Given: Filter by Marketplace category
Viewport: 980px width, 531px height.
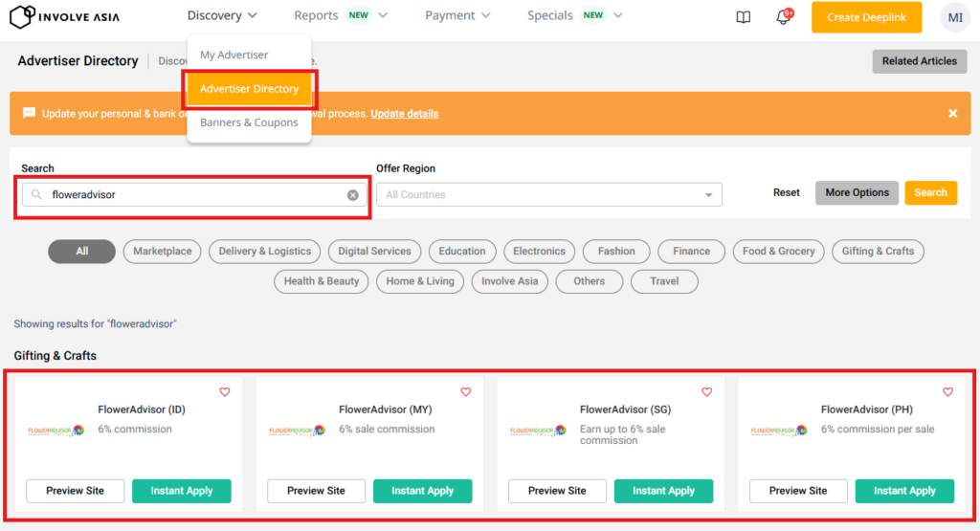Looking at the screenshot, I should (x=163, y=251).
